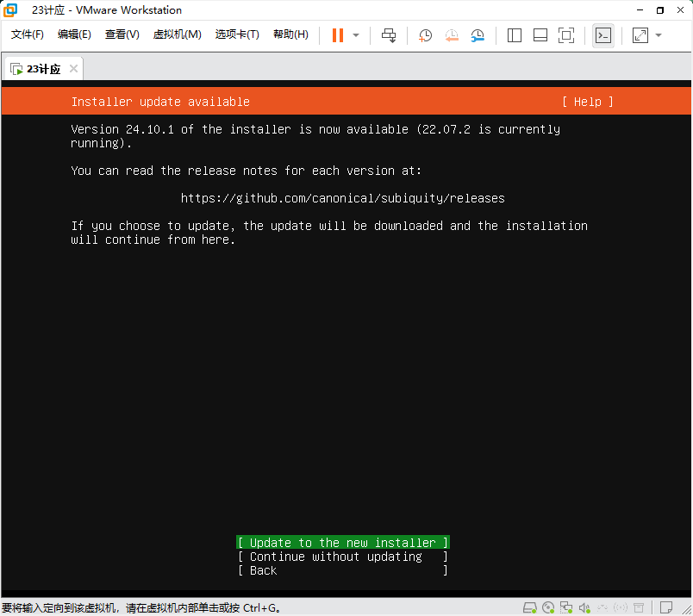This screenshot has height=616, width=693.
Task: Choose Continue without updating
Action: 343,557
